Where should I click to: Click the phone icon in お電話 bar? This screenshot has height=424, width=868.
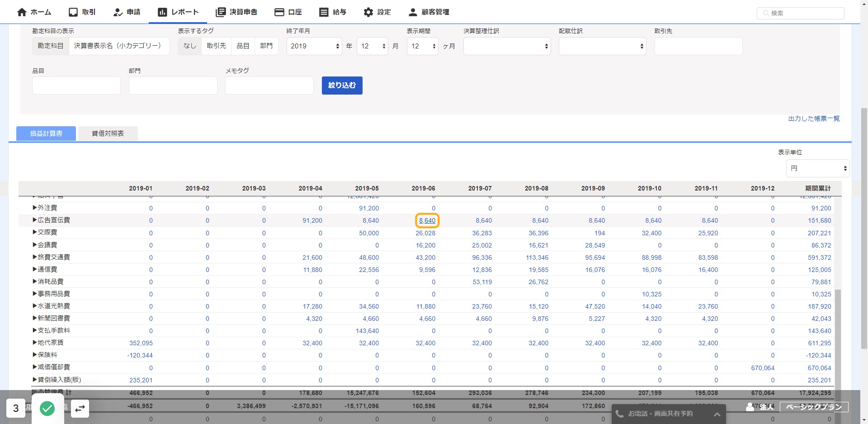pos(619,414)
